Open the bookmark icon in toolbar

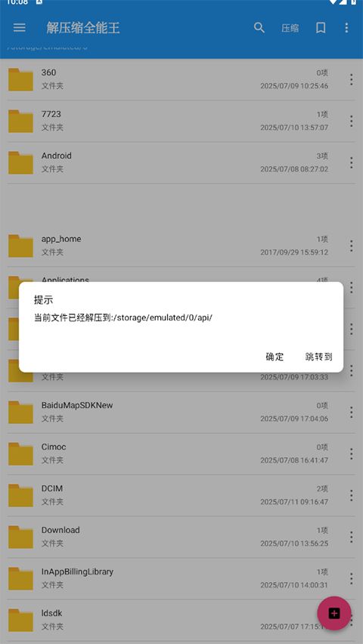coord(321,27)
